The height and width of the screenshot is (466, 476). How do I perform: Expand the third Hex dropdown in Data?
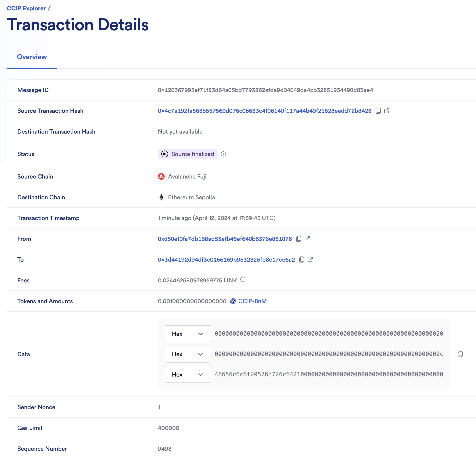click(187, 374)
